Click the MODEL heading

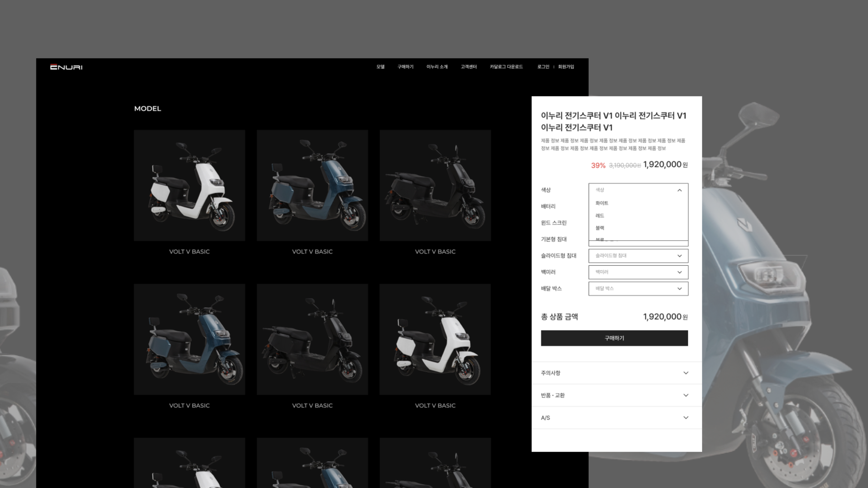[x=148, y=108]
